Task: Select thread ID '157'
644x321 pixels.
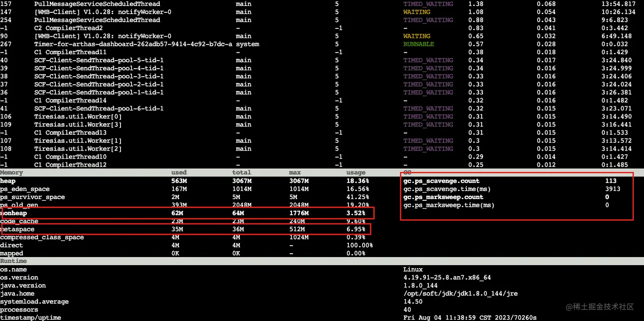Action: pos(6,4)
